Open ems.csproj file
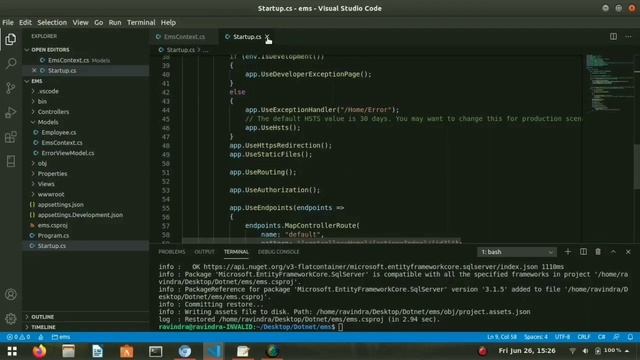640x360 pixels. [x=53, y=225]
